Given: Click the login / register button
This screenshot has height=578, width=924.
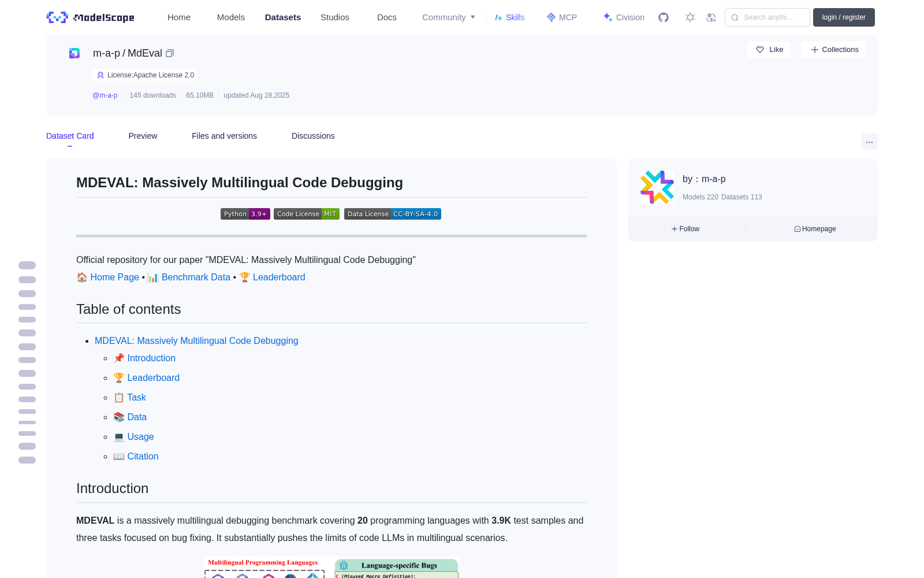Looking at the screenshot, I should tap(844, 17).
